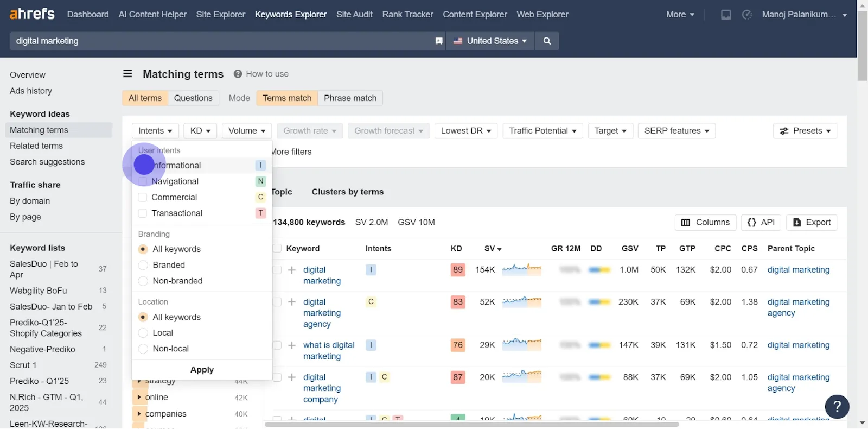Screen dimensions: 868x429
Task: Open Rank Tracker in top nav
Action: [x=407, y=15]
